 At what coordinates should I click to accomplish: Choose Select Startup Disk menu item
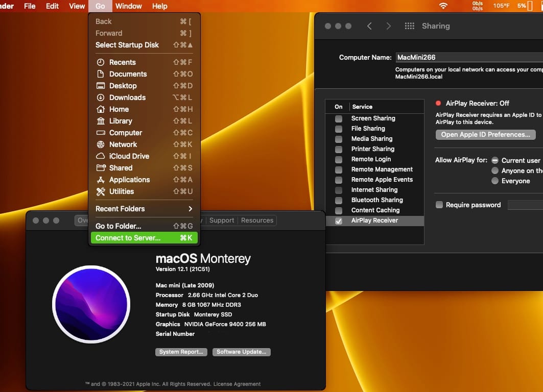click(144, 45)
